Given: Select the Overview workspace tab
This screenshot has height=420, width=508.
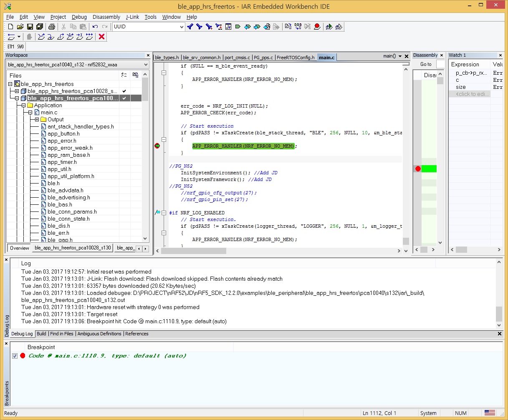Looking at the screenshot, I should 20,248.
